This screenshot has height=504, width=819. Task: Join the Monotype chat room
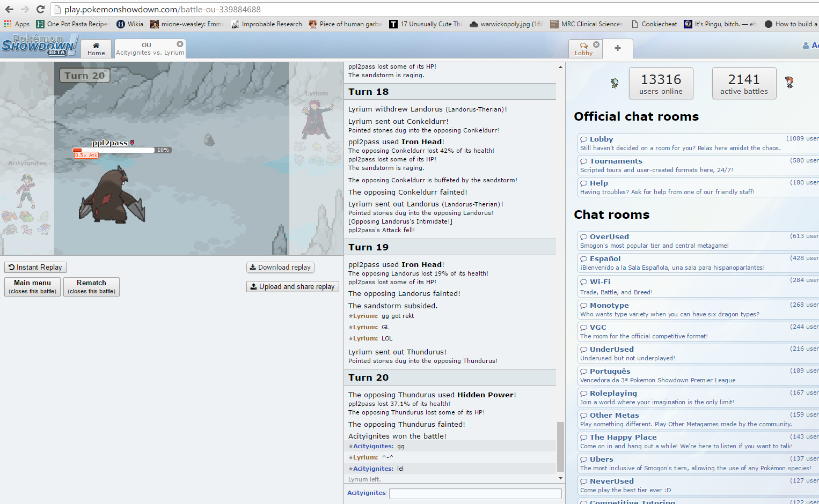click(x=698, y=309)
